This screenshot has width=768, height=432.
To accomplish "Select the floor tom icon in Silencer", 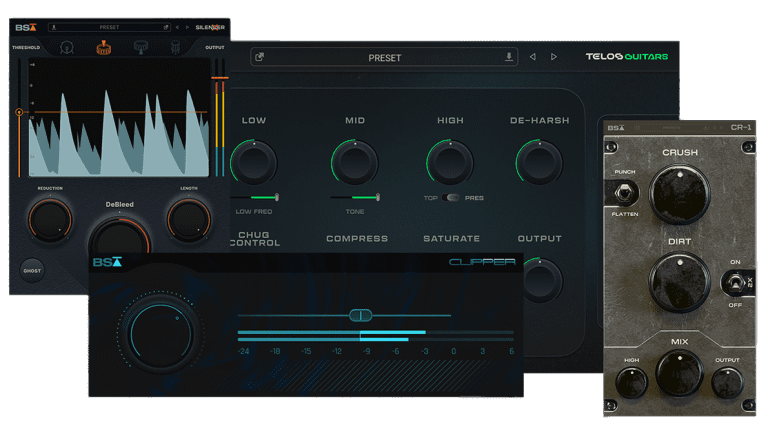I will (175, 48).
